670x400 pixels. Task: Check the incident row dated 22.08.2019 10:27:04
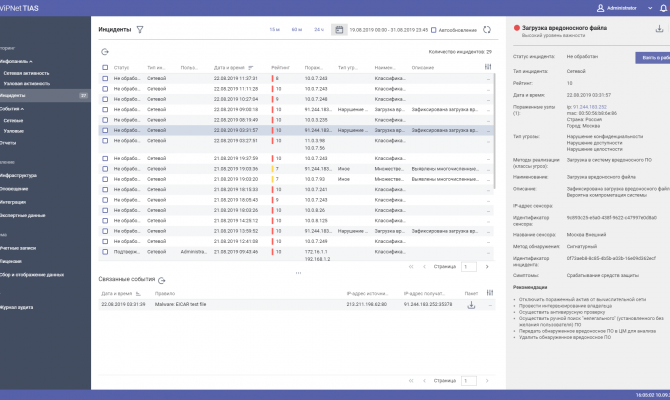coord(105,99)
